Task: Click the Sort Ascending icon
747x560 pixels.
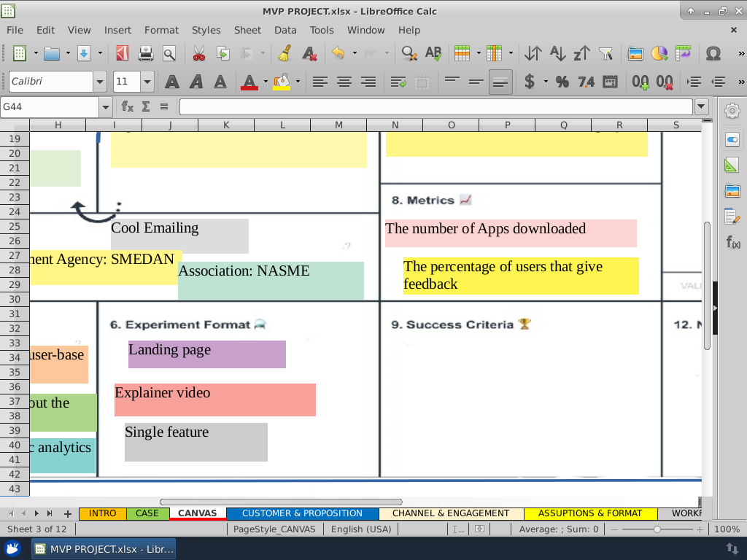Action: click(557, 53)
